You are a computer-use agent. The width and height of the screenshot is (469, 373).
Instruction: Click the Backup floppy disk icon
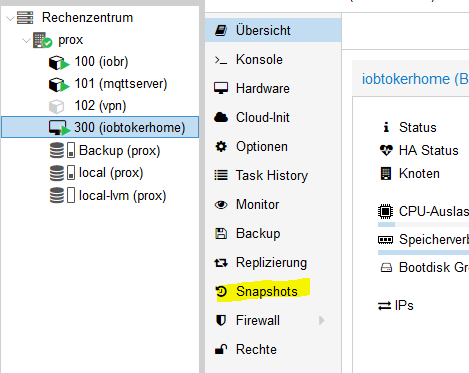[221, 234]
